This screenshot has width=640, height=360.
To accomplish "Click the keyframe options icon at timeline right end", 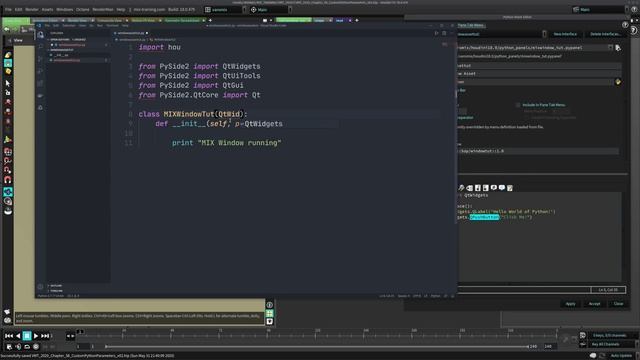I will pyautogui.click(x=582, y=336).
